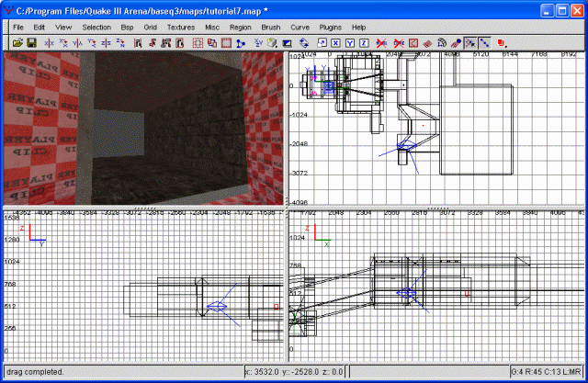Screen dimensions: 588x383
Task: Open the Edit menu
Action: [39, 28]
